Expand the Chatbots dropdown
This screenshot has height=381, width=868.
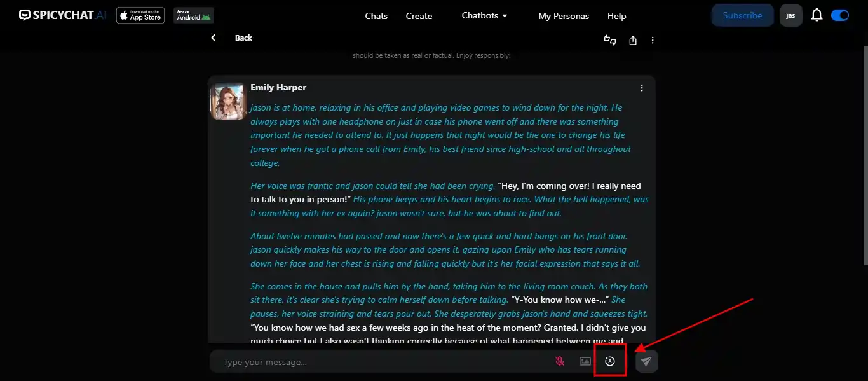click(x=485, y=15)
